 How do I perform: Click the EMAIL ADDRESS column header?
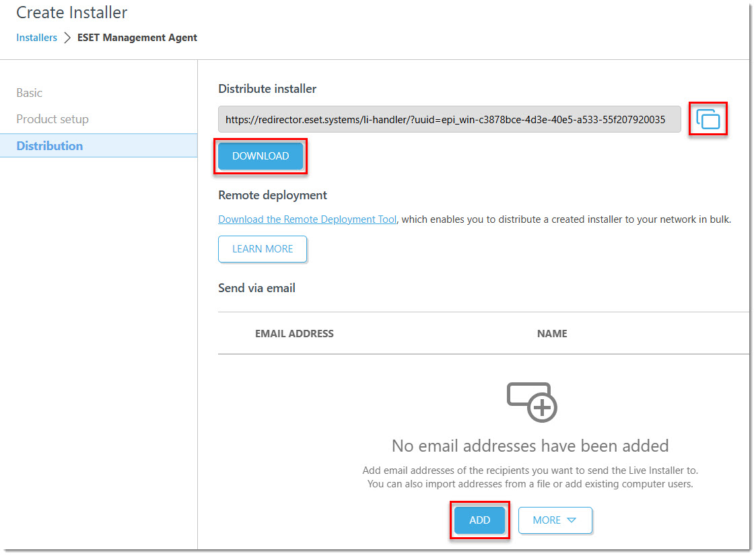click(294, 334)
